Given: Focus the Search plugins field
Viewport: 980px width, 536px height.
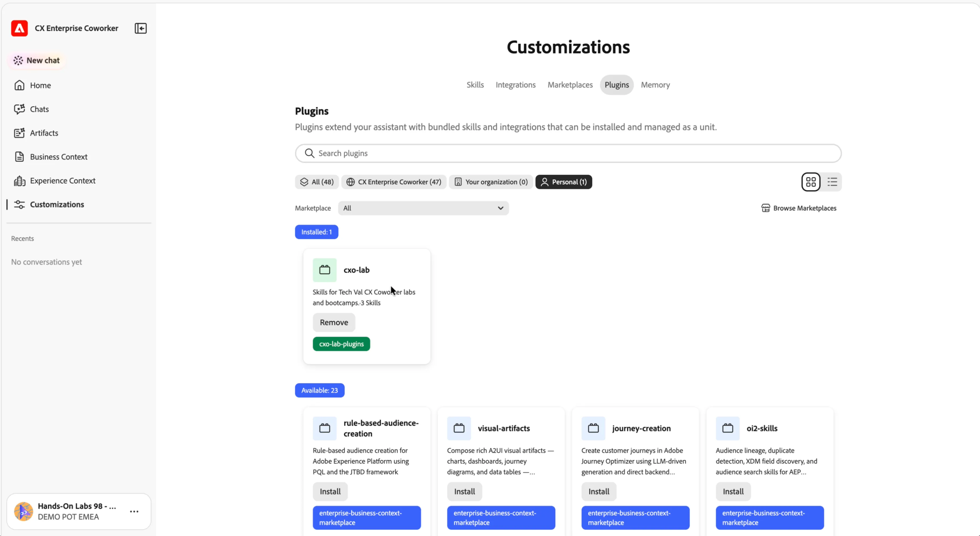Looking at the screenshot, I should 568,153.
